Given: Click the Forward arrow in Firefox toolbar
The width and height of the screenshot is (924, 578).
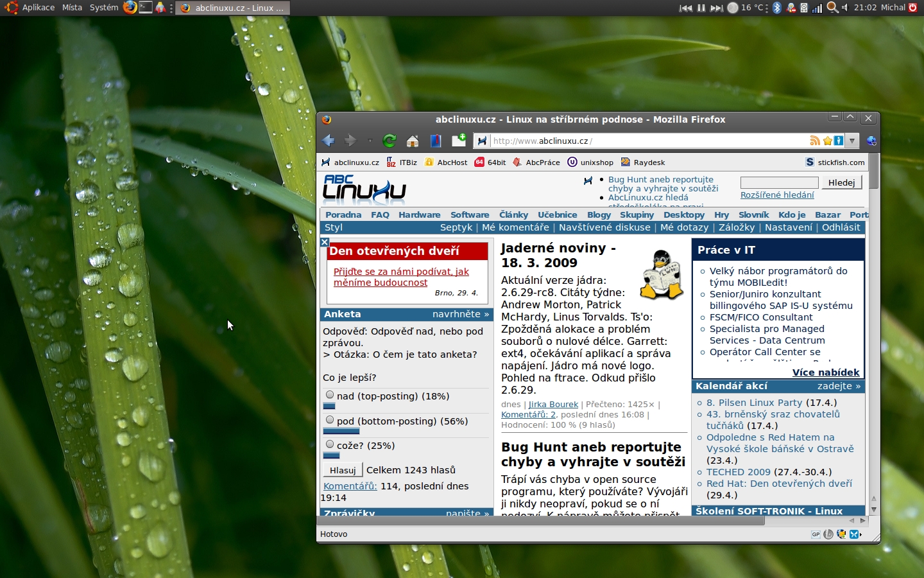Looking at the screenshot, I should click(350, 141).
